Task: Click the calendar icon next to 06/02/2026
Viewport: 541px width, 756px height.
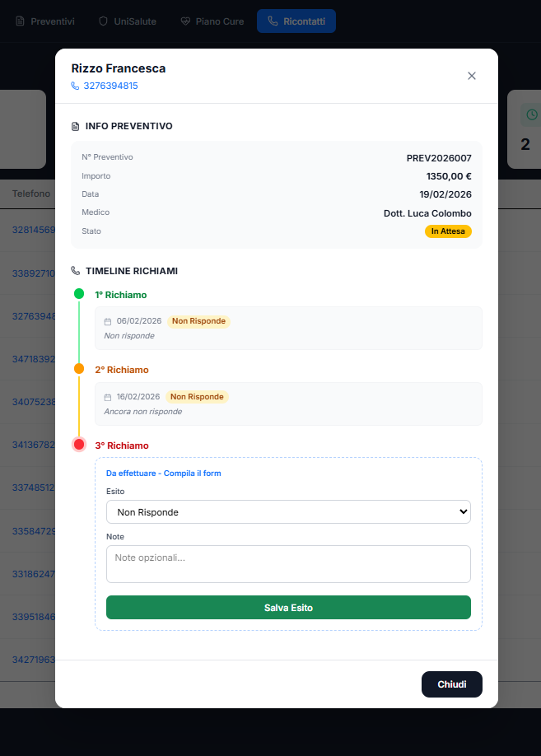Action: click(x=108, y=322)
